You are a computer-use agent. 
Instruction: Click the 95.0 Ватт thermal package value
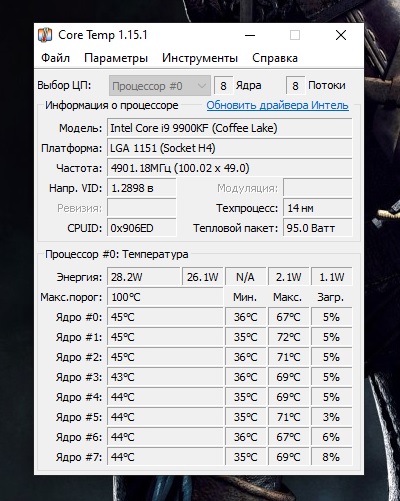(x=317, y=228)
